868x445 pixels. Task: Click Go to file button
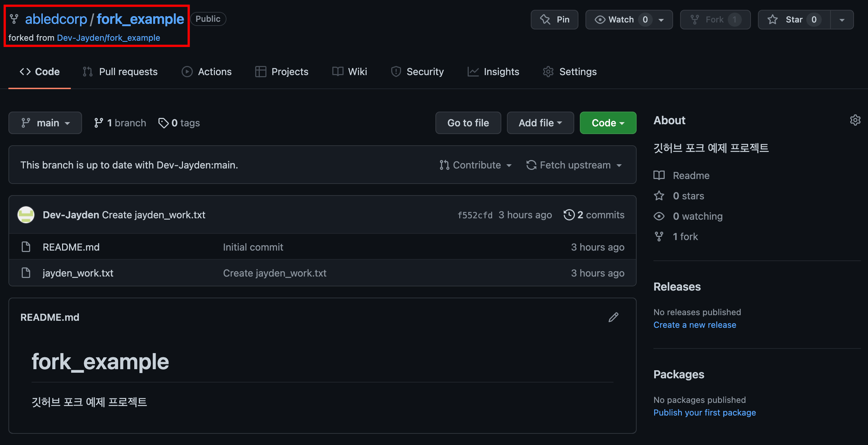(x=468, y=123)
